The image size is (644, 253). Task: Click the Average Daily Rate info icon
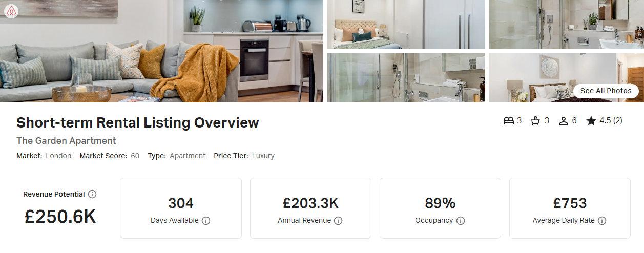coord(602,221)
